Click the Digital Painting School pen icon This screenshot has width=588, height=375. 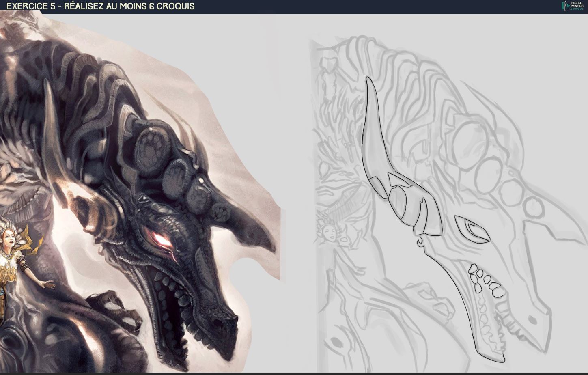564,6
